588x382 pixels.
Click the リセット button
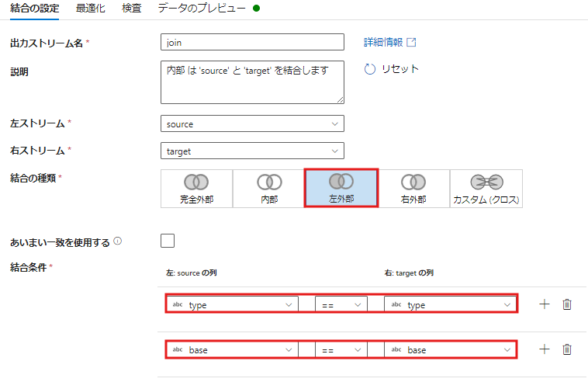(392, 69)
